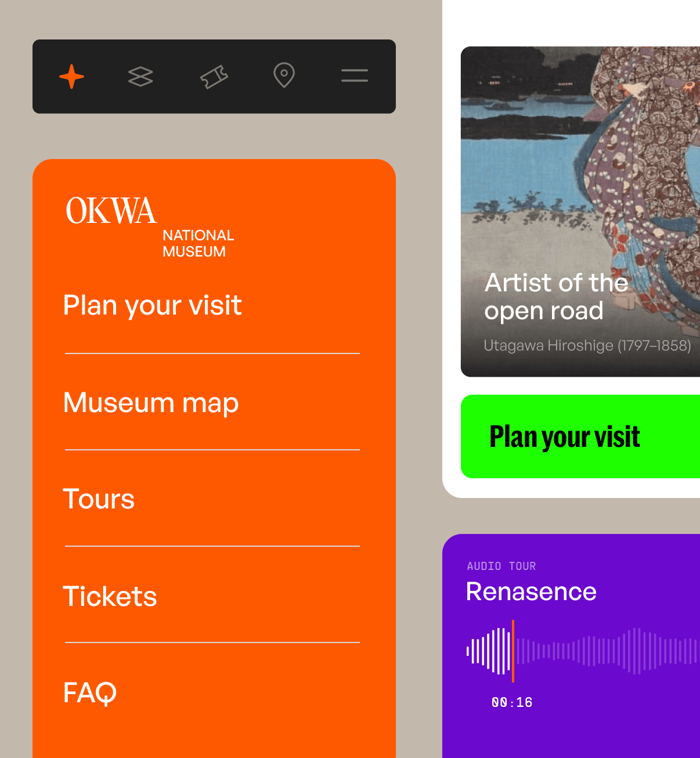700x758 pixels.
Task: Tap the location pin icon
Action: [284, 75]
